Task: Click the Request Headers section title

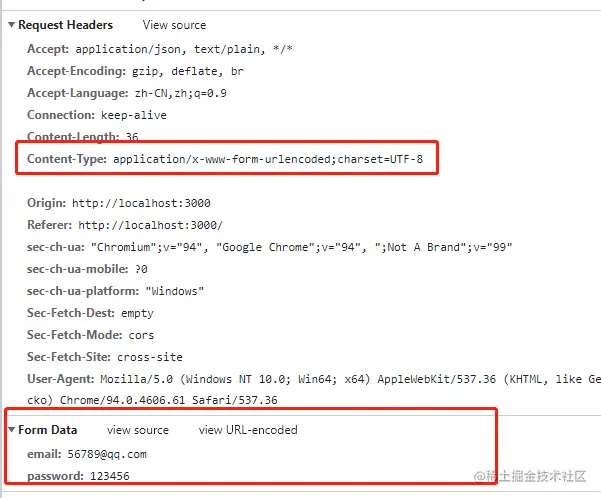Action: click(x=66, y=25)
